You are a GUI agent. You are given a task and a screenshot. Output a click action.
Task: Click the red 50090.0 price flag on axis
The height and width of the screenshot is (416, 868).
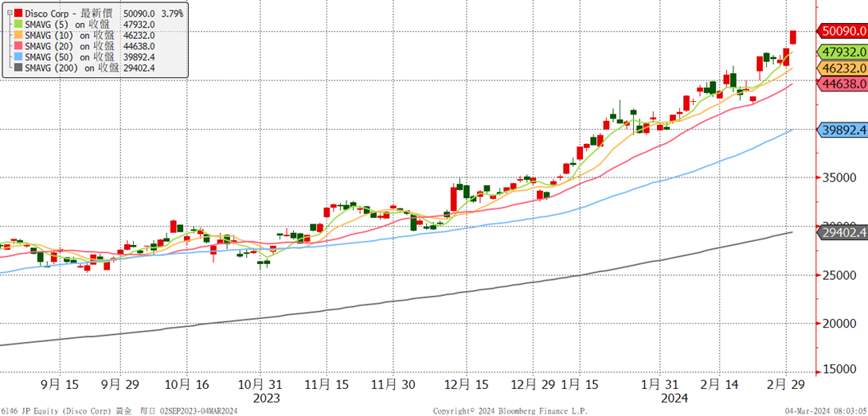click(x=843, y=32)
